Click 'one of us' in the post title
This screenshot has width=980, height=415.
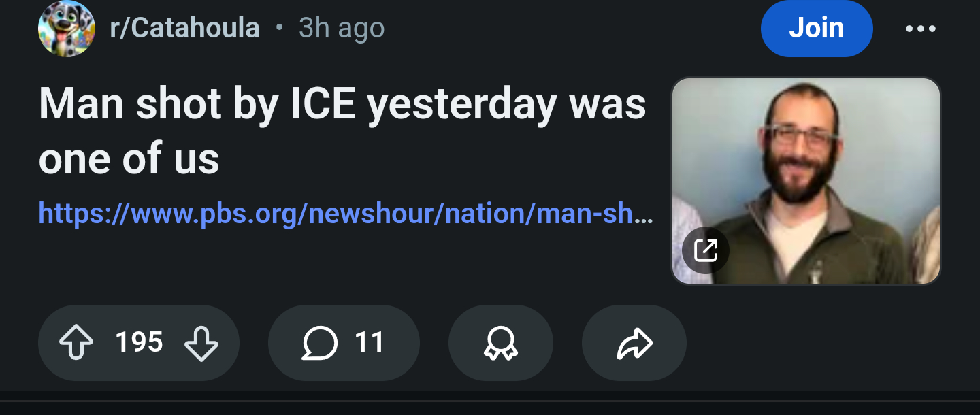[129, 160]
